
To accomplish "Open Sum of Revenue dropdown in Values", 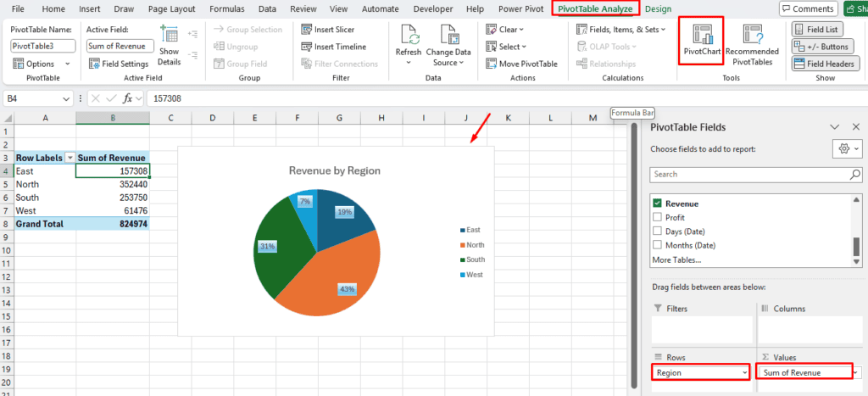I will coord(858,373).
